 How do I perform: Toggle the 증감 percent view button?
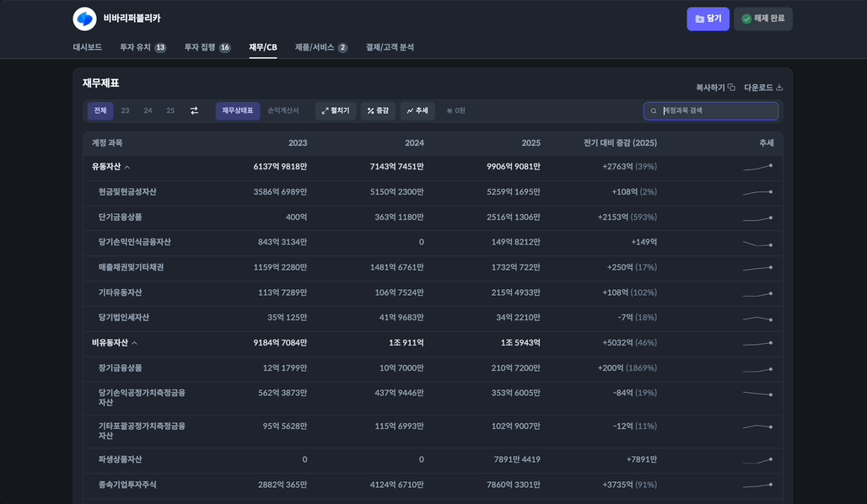(x=378, y=110)
